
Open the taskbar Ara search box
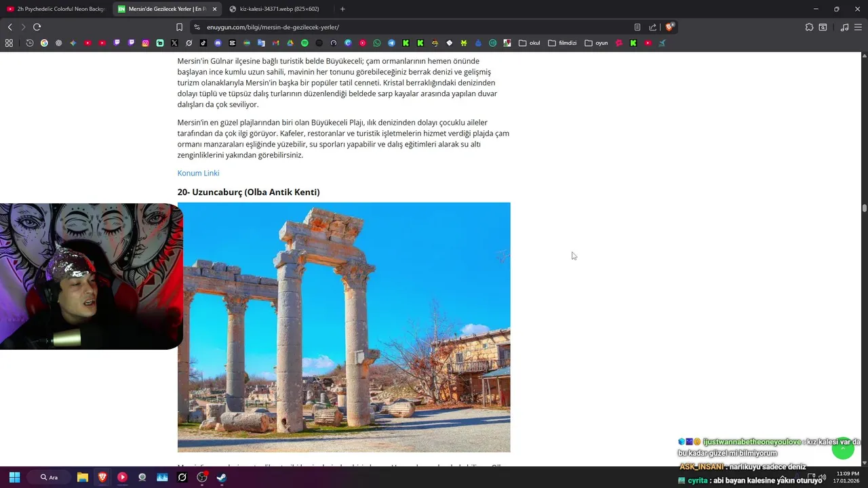tap(49, 477)
